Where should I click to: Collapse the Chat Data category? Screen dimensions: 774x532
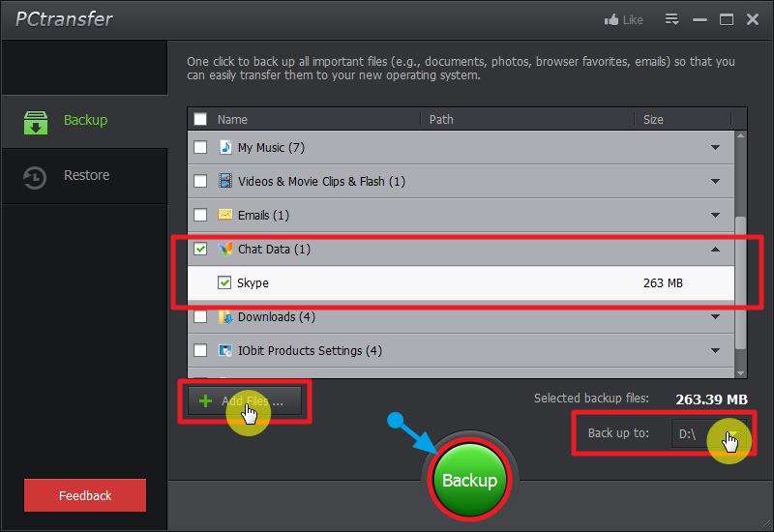[x=716, y=250]
